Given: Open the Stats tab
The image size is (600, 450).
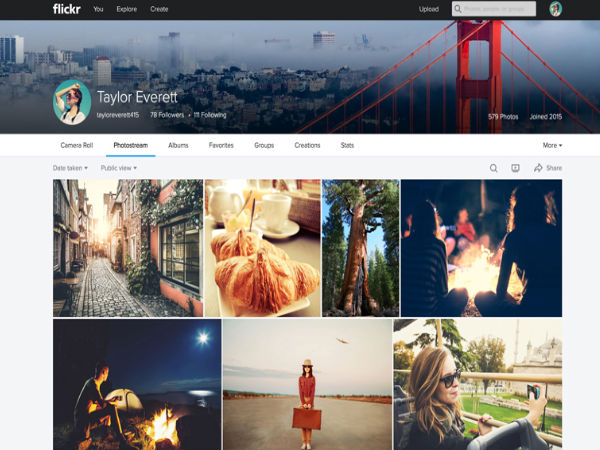Looking at the screenshot, I should click(x=347, y=145).
